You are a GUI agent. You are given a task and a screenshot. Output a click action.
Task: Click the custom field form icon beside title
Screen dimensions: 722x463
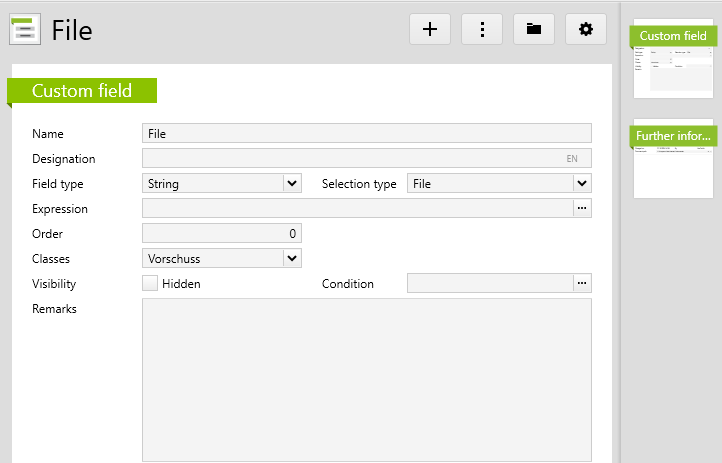click(x=25, y=29)
